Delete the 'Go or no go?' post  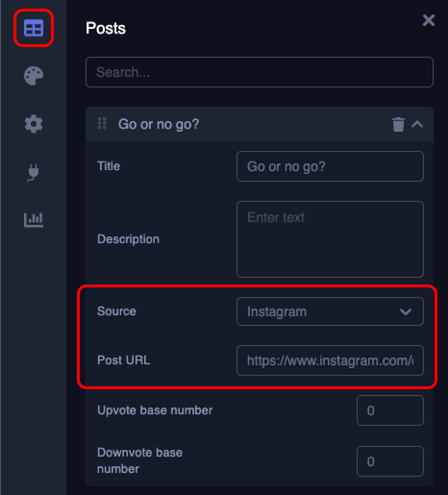(398, 124)
